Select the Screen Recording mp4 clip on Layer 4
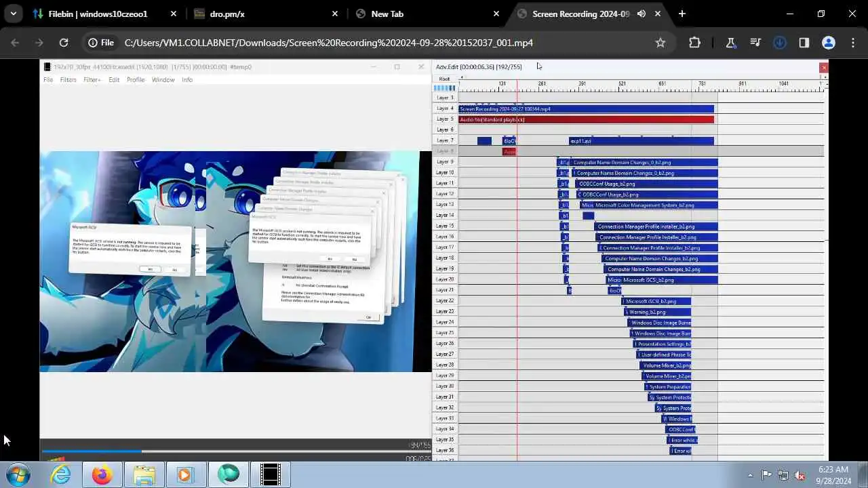Viewport: 868px width, 488px height. point(587,108)
